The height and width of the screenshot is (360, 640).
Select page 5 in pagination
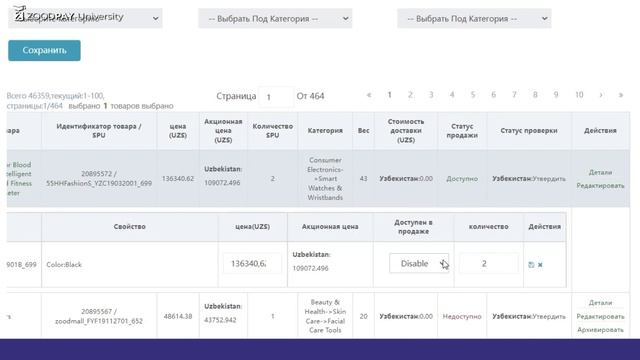click(x=473, y=95)
